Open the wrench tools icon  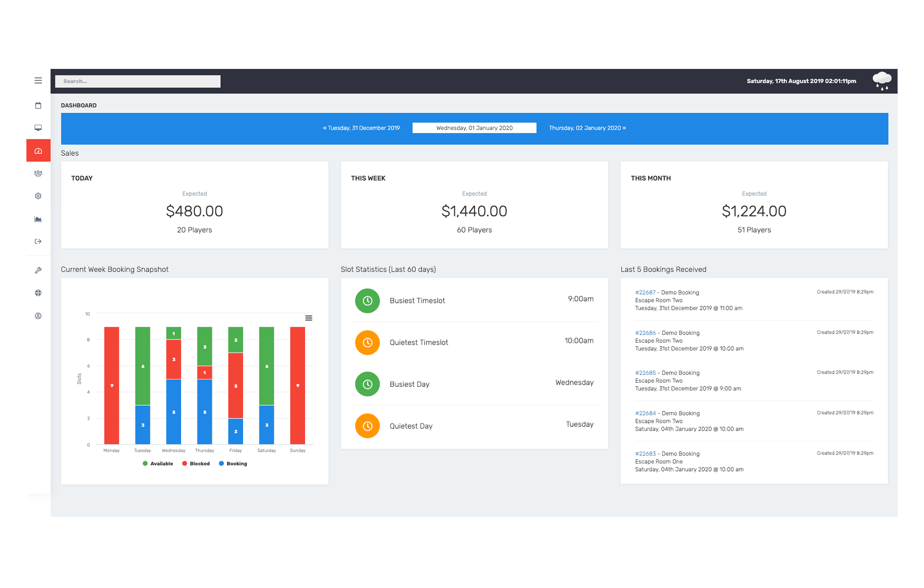coord(38,270)
